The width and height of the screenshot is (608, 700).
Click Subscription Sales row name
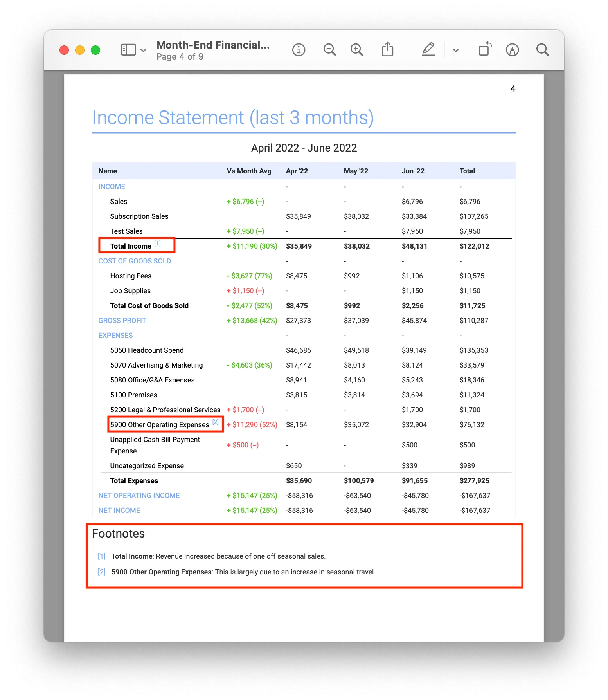point(139,216)
